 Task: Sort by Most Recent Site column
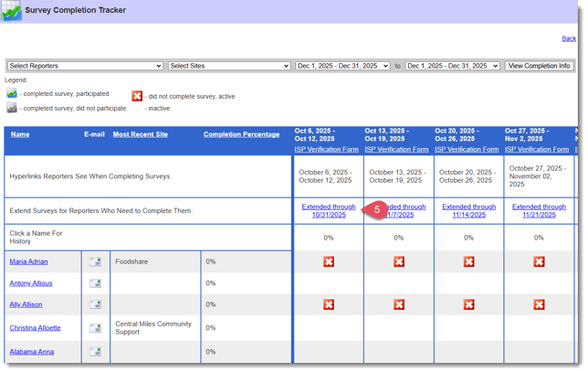pyautogui.click(x=140, y=134)
